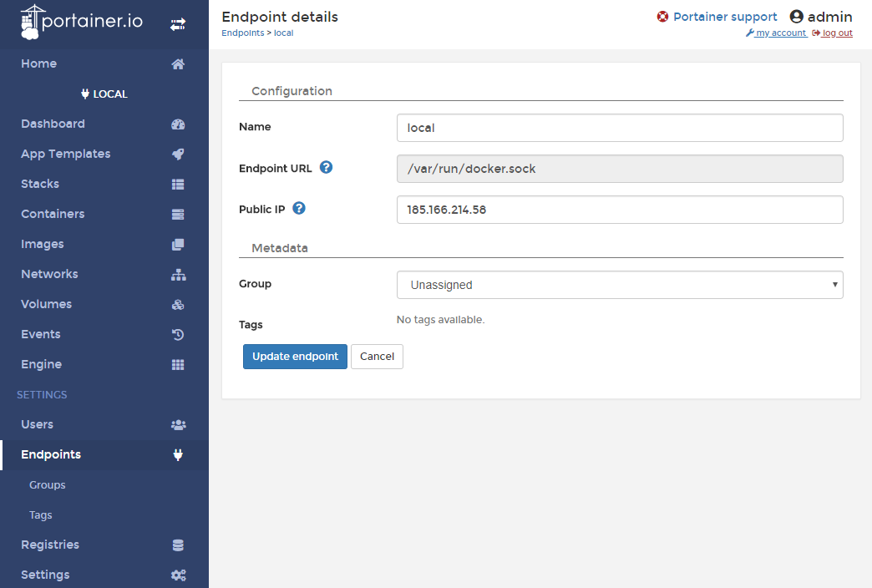The image size is (872, 588).
Task: Go to Volumes in the sidebar
Action: (46, 304)
